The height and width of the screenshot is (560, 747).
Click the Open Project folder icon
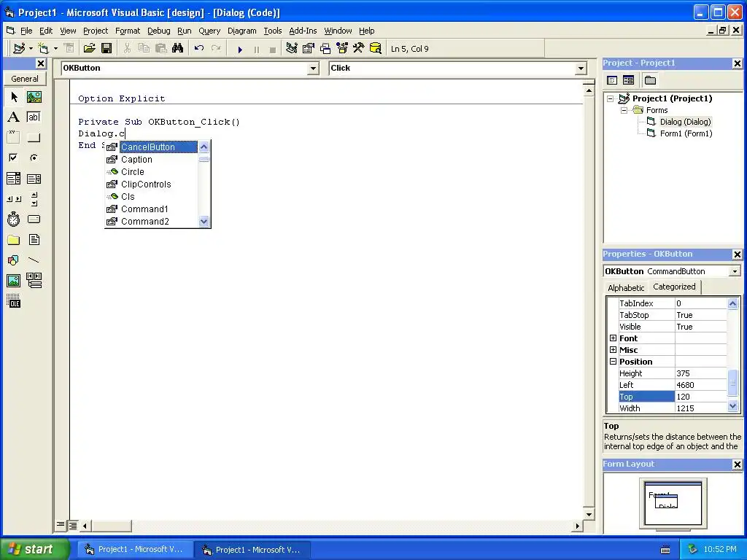point(89,49)
